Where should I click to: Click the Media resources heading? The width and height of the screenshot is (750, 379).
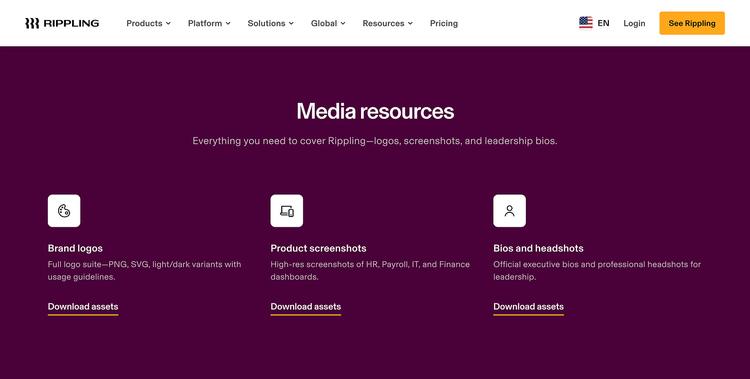[375, 111]
